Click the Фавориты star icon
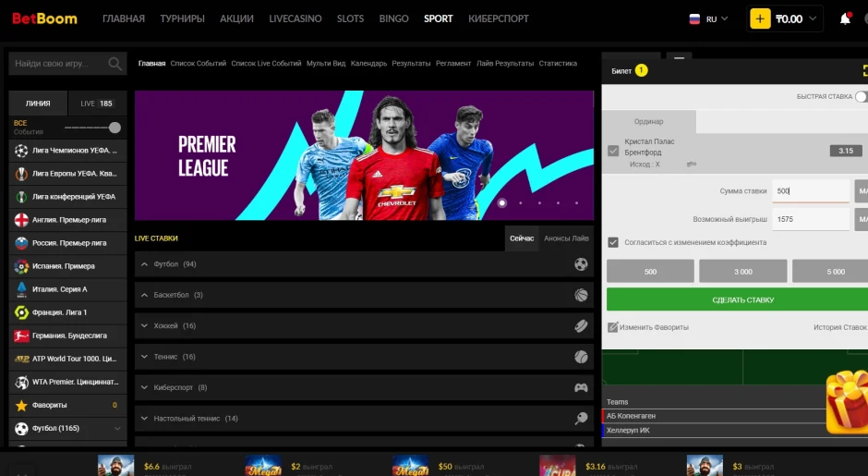868x476 pixels. pos(21,405)
